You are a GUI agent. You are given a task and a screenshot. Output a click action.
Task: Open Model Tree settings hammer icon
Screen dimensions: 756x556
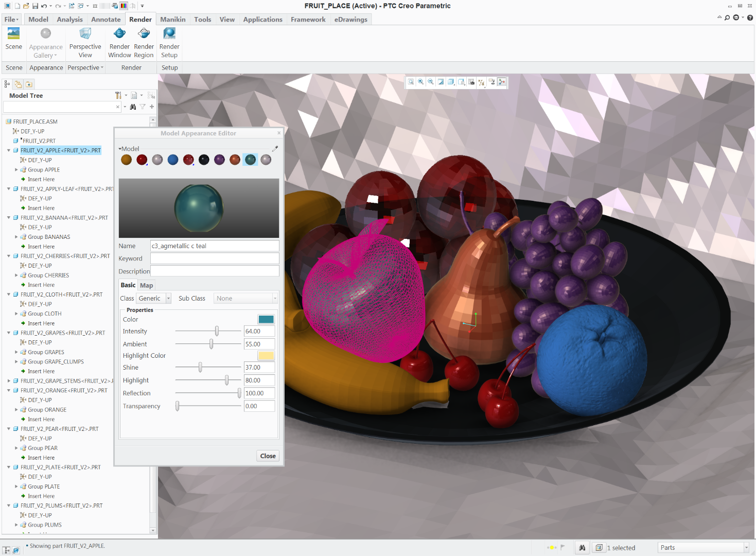coord(118,95)
